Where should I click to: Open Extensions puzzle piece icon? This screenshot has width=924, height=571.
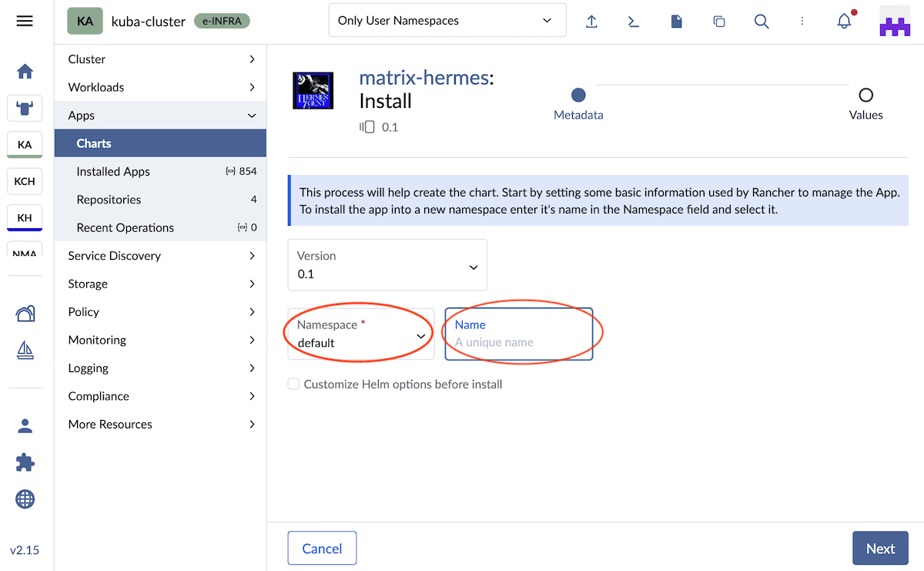[25, 462]
